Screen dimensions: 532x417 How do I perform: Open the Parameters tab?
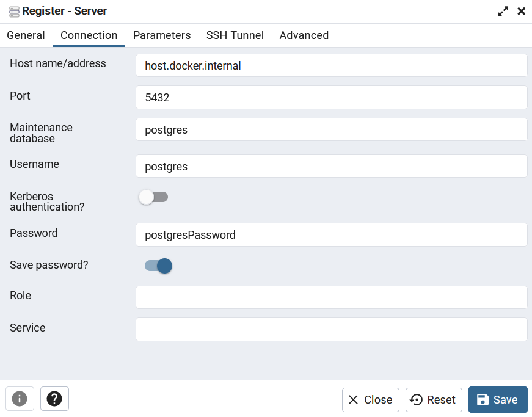(162, 35)
